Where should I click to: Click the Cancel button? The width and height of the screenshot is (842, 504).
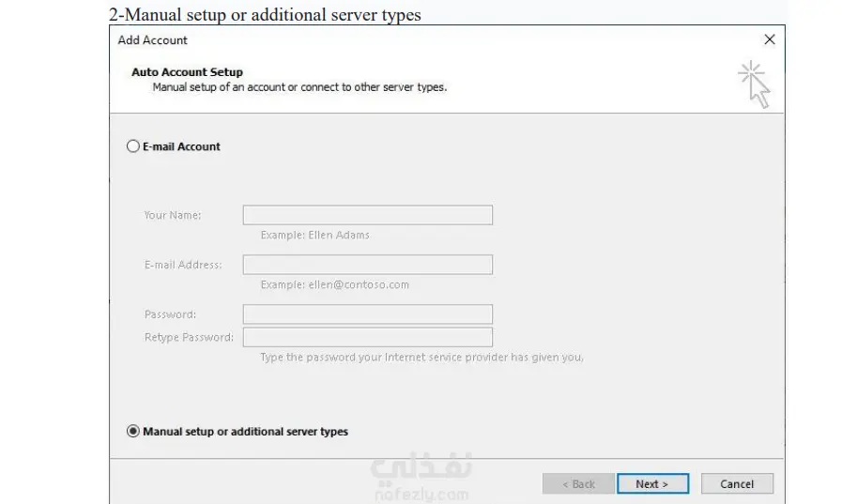pos(737,484)
